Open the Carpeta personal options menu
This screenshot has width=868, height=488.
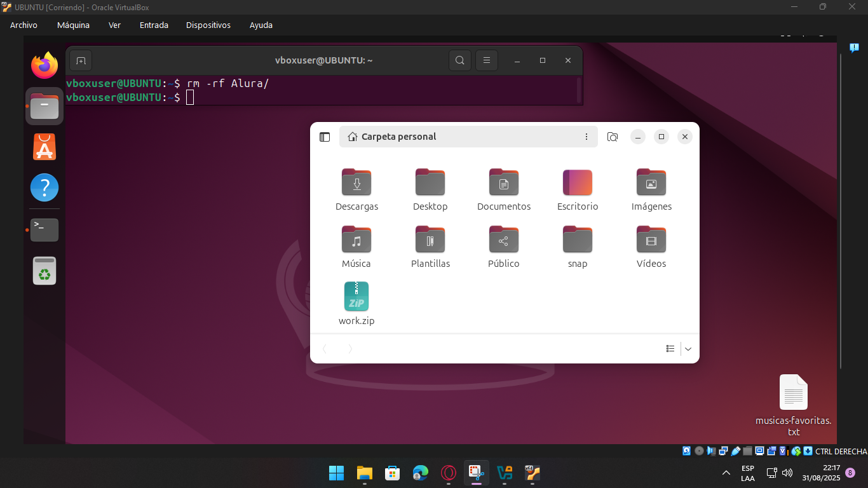pos(586,137)
